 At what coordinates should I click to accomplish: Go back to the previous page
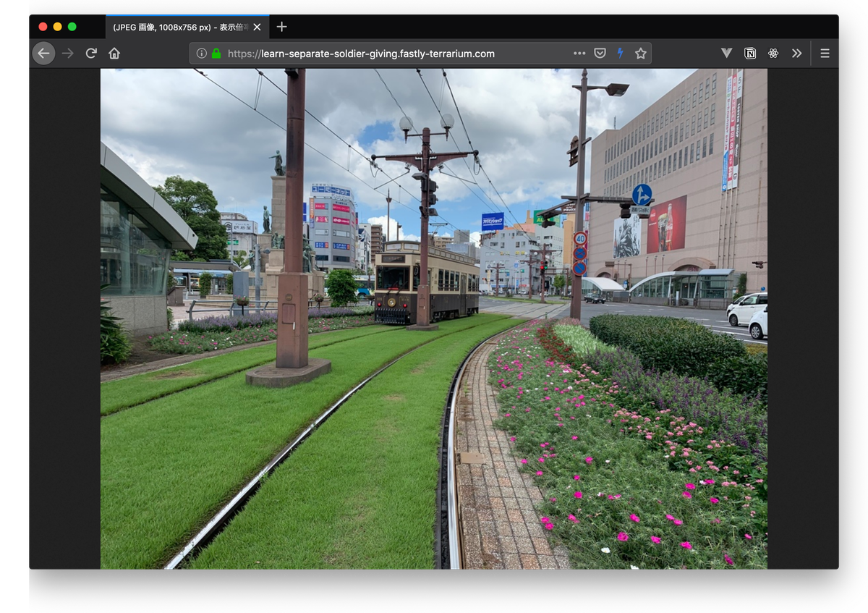click(43, 54)
